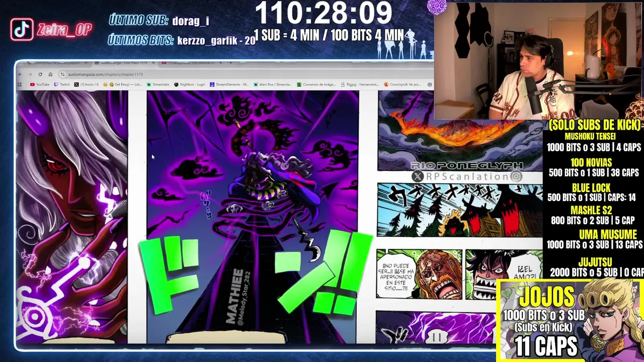Open a new browser tab
The width and height of the screenshot is (644, 362).
pos(230,63)
